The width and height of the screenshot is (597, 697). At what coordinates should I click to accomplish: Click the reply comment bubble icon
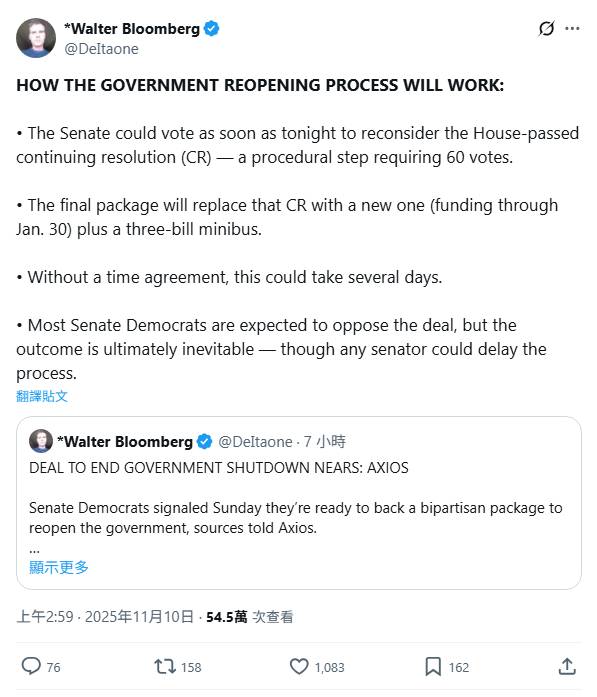click(x=31, y=666)
